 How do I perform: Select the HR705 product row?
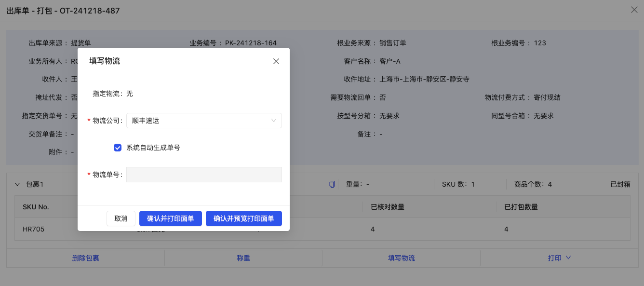pyautogui.click(x=33, y=229)
